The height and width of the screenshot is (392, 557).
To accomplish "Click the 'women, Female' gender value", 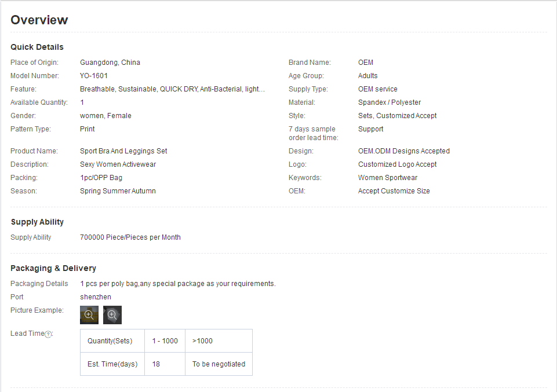I will point(105,116).
